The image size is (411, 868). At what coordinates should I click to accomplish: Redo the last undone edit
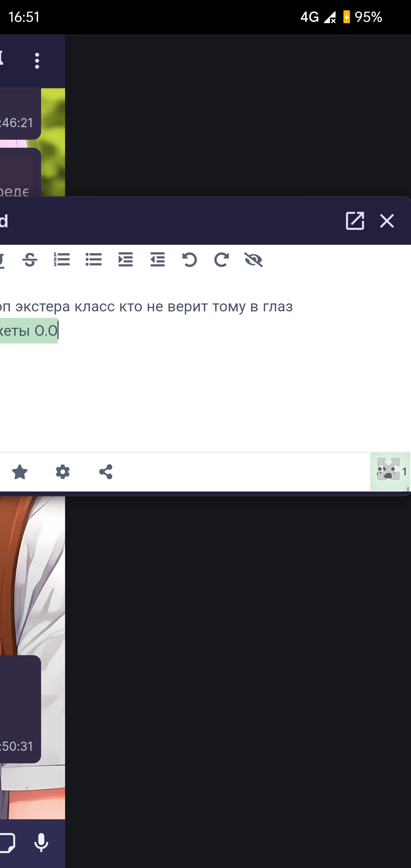click(x=221, y=260)
